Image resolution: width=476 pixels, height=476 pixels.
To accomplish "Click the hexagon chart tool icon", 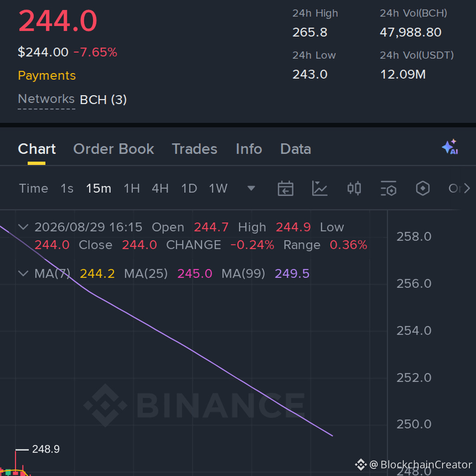I will [x=423, y=189].
